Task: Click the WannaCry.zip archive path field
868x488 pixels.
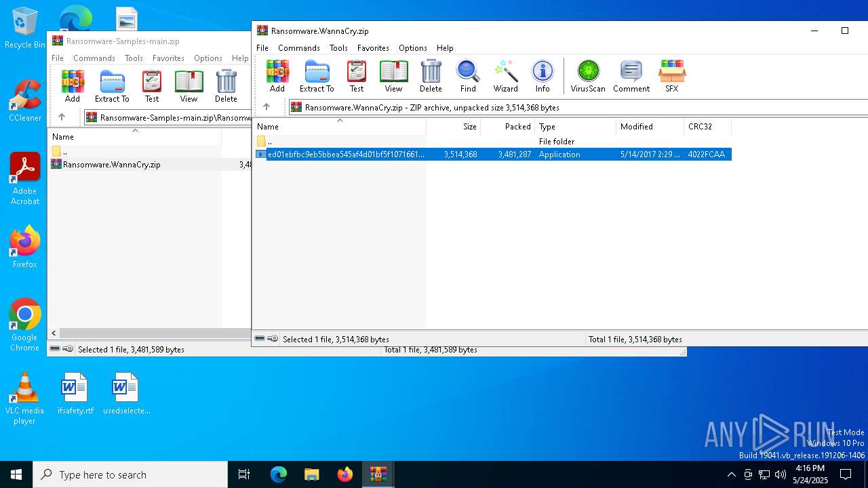Action: pos(578,107)
